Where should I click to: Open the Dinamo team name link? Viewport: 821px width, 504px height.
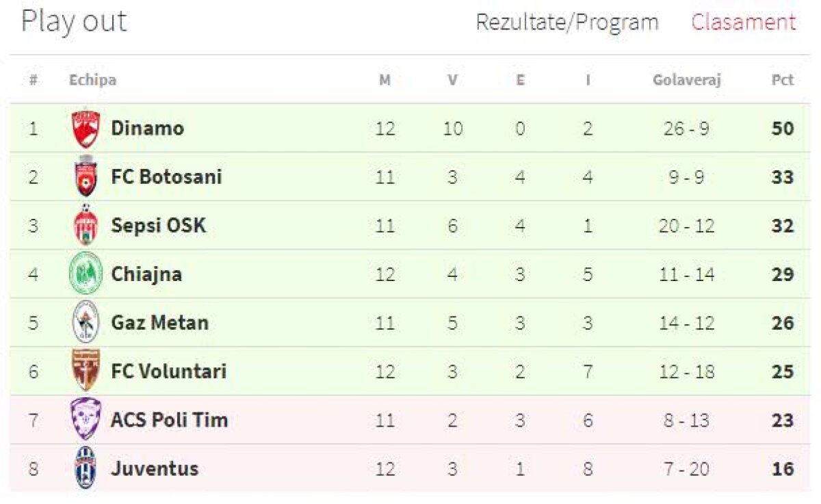[x=147, y=129]
